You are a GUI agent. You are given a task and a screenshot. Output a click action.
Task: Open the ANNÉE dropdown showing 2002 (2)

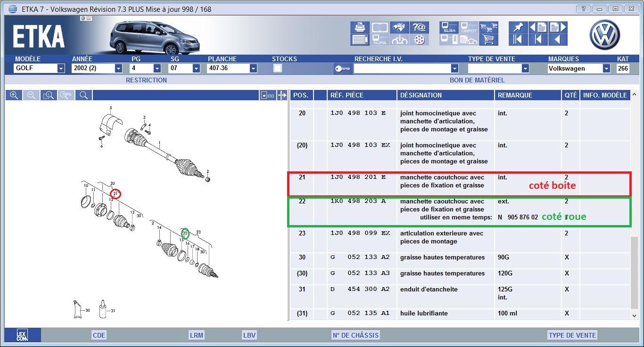(97, 68)
